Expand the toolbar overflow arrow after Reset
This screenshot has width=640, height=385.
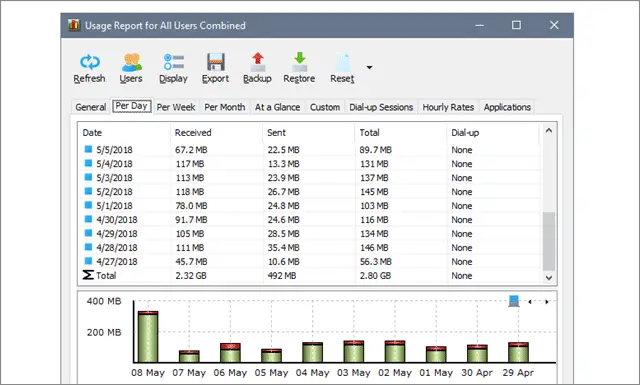[369, 67]
